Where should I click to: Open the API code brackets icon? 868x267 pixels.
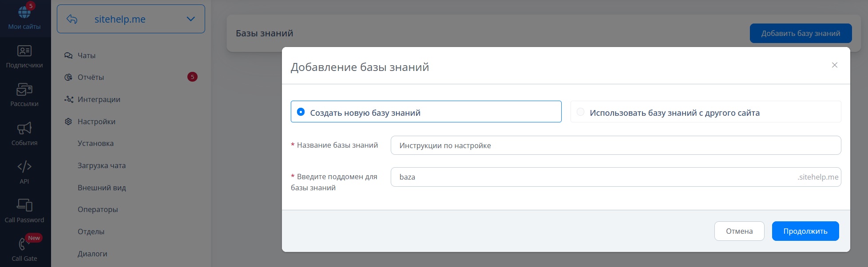[x=24, y=167]
